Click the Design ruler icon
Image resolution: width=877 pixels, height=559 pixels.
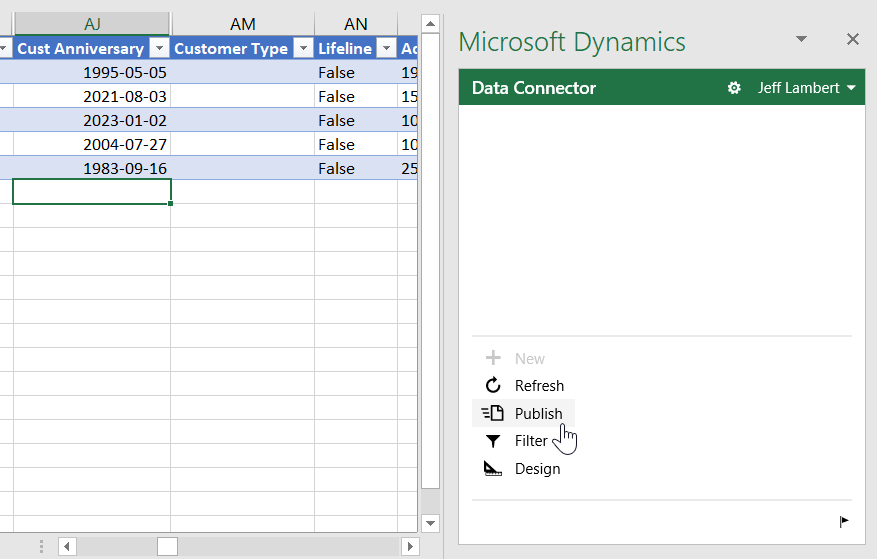coord(492,469)
